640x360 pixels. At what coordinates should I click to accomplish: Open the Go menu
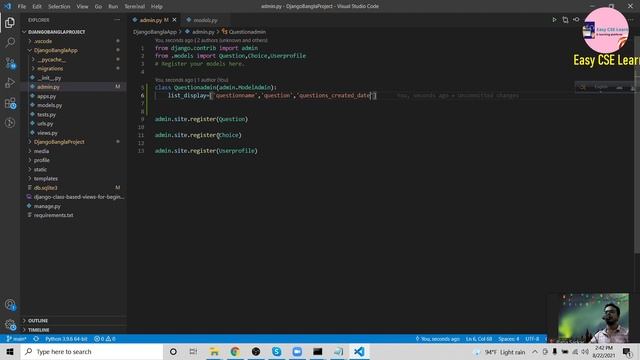pos(98,7)
